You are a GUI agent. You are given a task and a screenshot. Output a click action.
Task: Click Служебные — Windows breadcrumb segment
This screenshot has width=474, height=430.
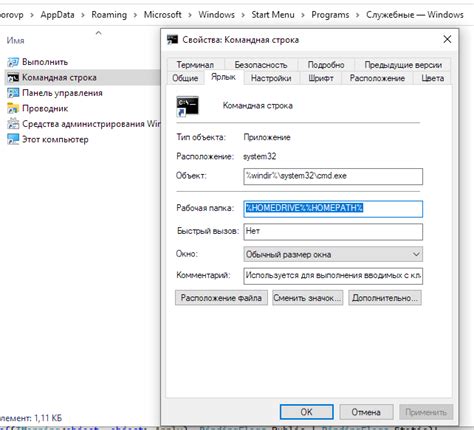pyautogui.click(x=415, y=15)
